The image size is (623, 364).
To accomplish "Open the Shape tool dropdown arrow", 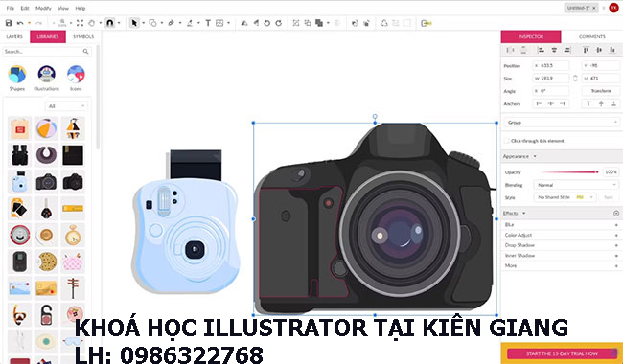I will [x=162, y=23].
